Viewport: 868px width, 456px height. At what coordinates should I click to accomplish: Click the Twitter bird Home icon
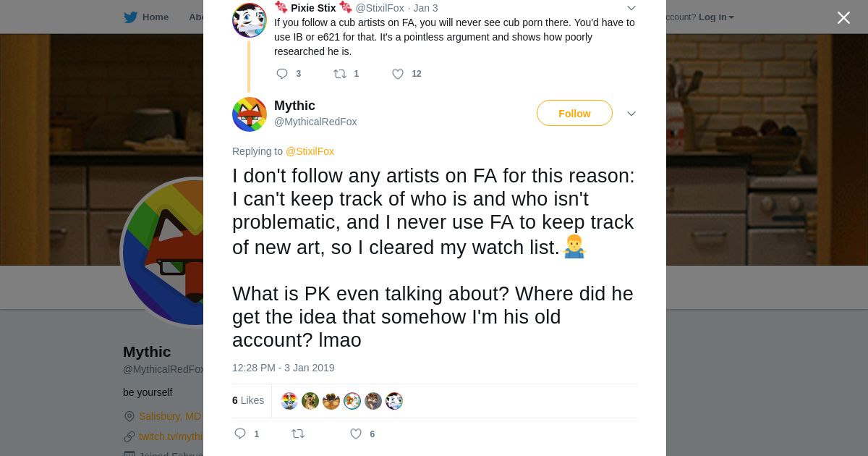[x=130, y=17]
